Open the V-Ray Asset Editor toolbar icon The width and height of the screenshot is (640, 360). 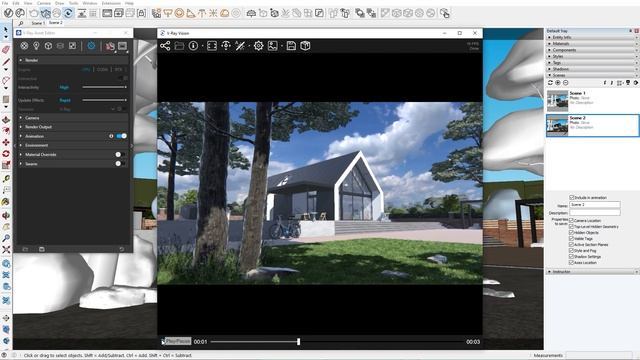click(8, 13)
